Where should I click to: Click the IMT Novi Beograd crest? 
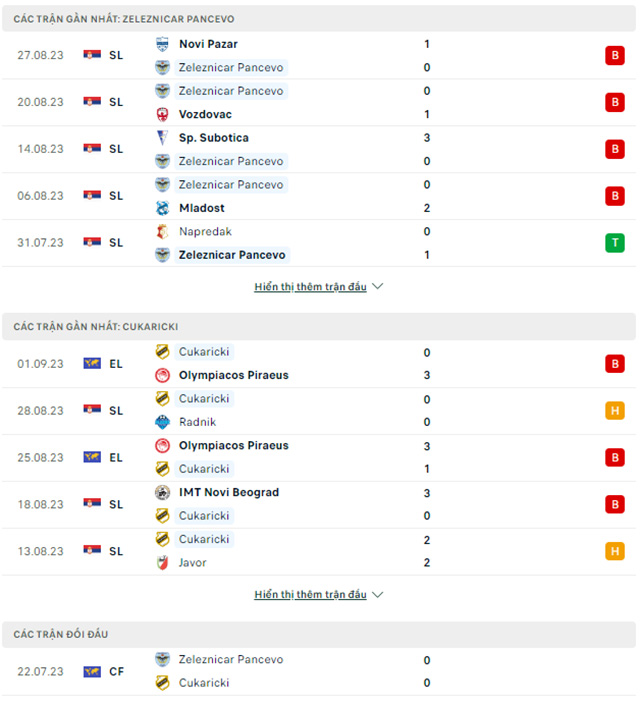pyautogui.click(x=162, y=492)
